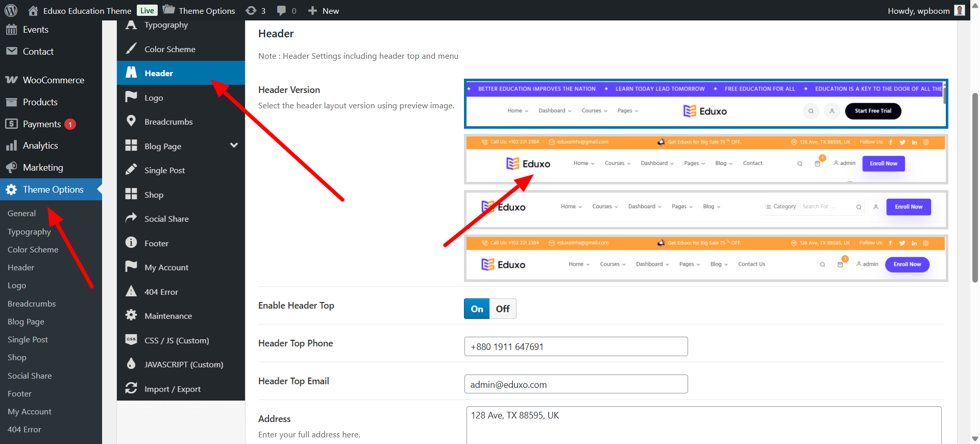
Task: Open the My Account options tab
Action: point(181,267)
